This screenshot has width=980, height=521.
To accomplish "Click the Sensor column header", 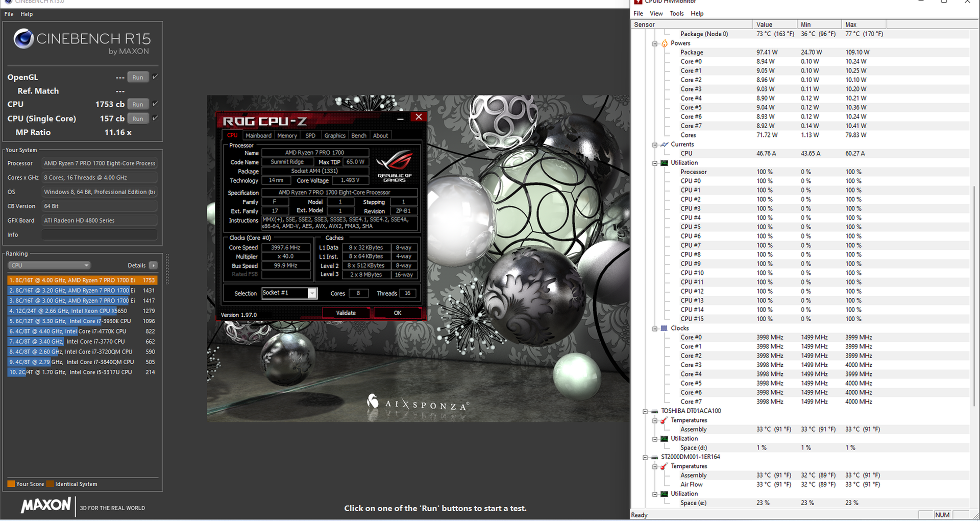I will [x=692, y=25].
